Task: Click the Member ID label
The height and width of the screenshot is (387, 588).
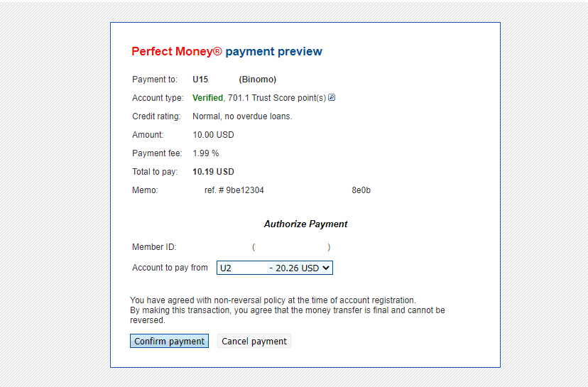Action: 154,247
